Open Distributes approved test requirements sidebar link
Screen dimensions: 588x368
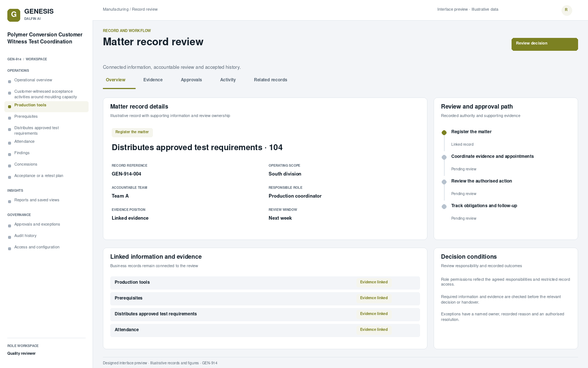[x=46, y=131]
